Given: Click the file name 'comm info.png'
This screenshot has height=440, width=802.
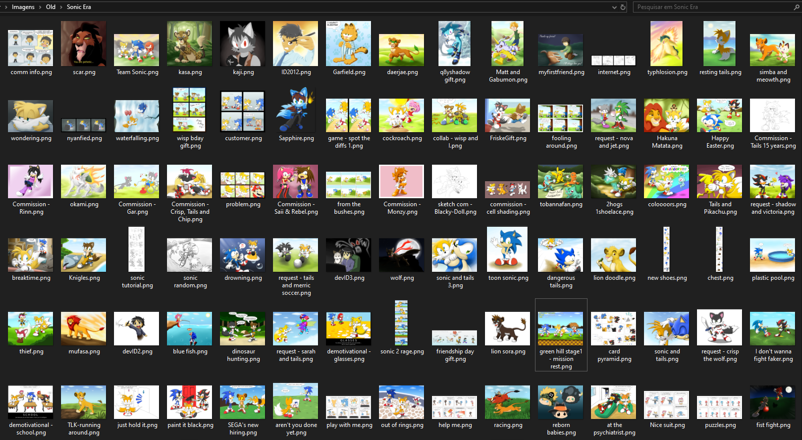Looking at the screenshot, I should 31,72.
